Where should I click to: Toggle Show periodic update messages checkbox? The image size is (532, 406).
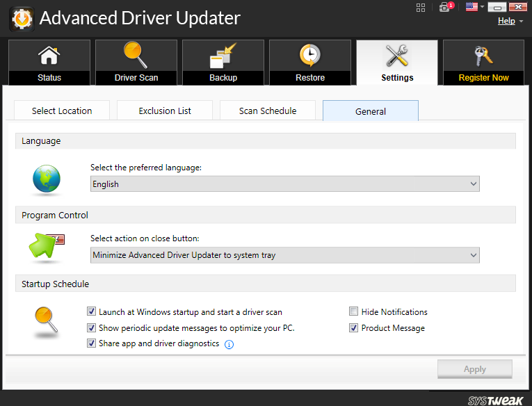click(x=91, y=327)
